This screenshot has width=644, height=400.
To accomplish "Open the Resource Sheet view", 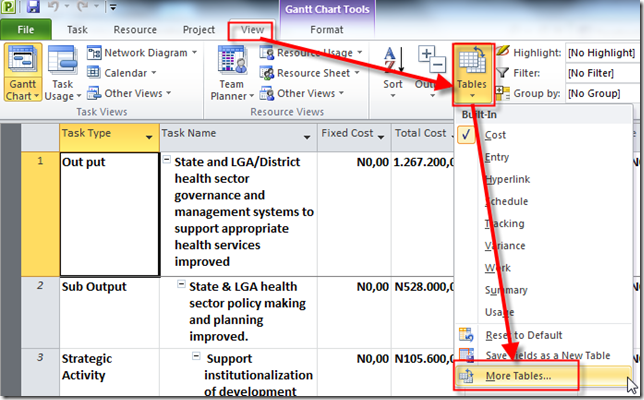I will [313, 73].
